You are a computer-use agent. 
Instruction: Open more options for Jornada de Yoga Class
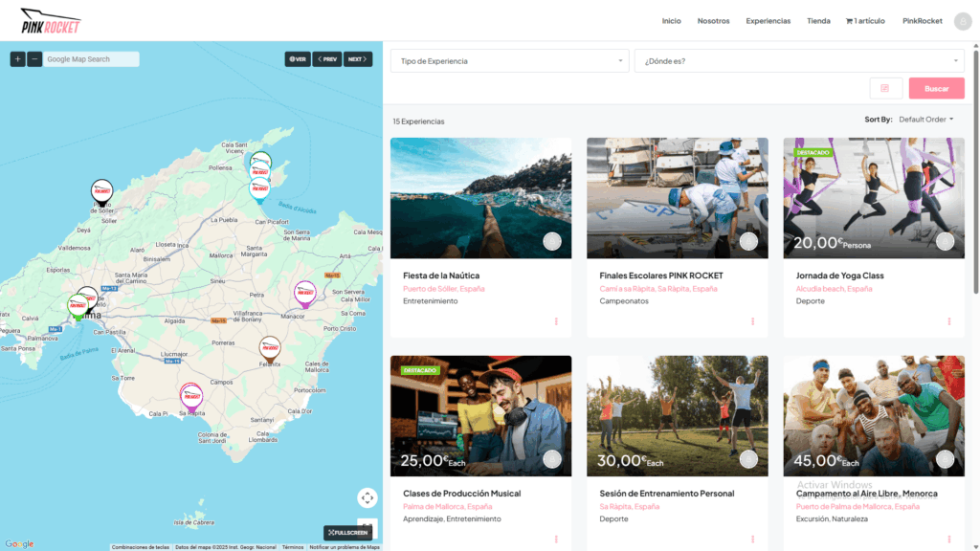[x=948, y=321]
